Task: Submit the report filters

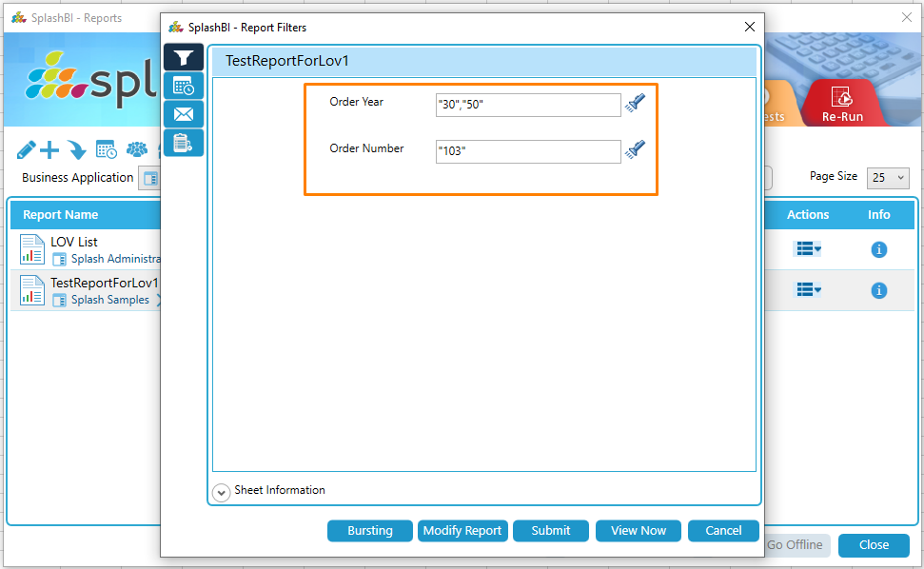Action: tap(550, 531)
